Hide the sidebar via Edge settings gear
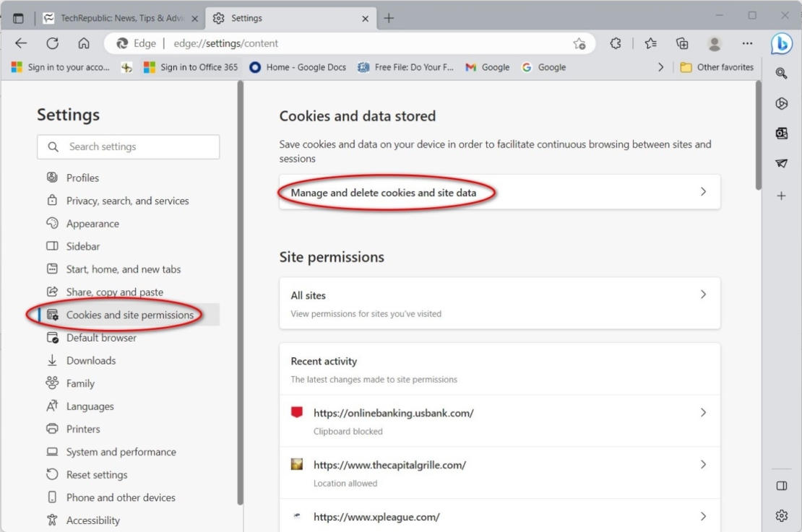The width and height of the screenshot is (802, 532). [781, 515]
